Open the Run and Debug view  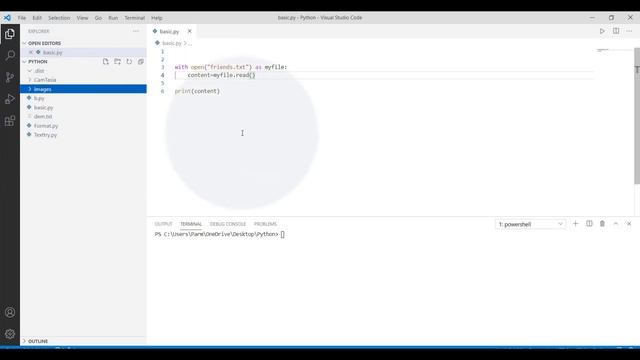coord(10,99)
